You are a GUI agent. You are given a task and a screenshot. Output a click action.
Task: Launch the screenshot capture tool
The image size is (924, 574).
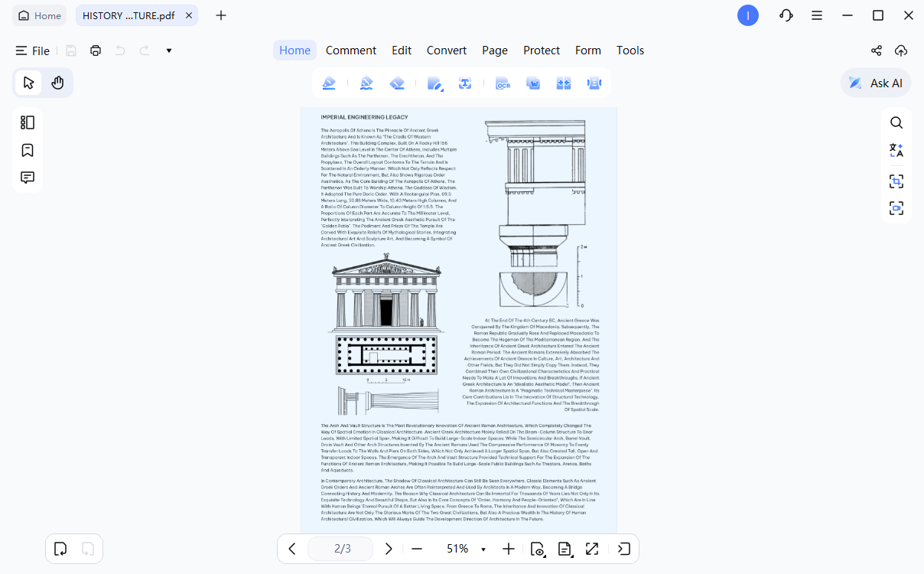pos(896,181)
